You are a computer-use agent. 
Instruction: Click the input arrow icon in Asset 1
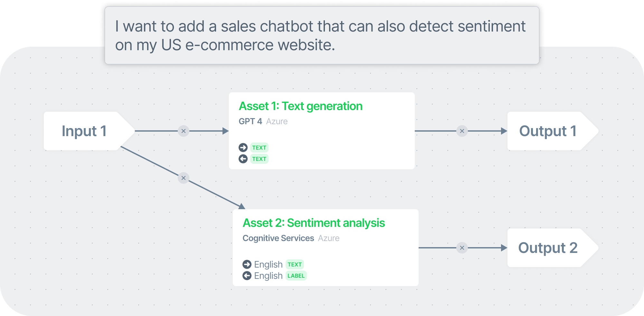(243, 147)
